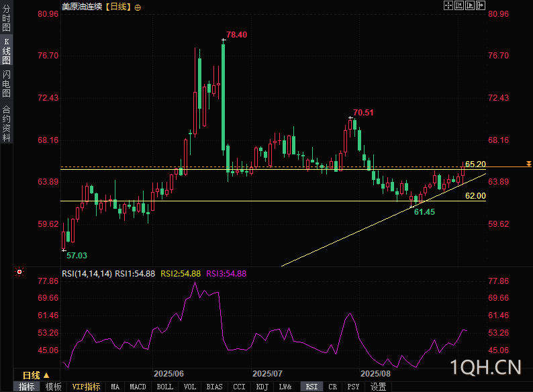Click the VIP指标 button

click(x=86, y=387)
